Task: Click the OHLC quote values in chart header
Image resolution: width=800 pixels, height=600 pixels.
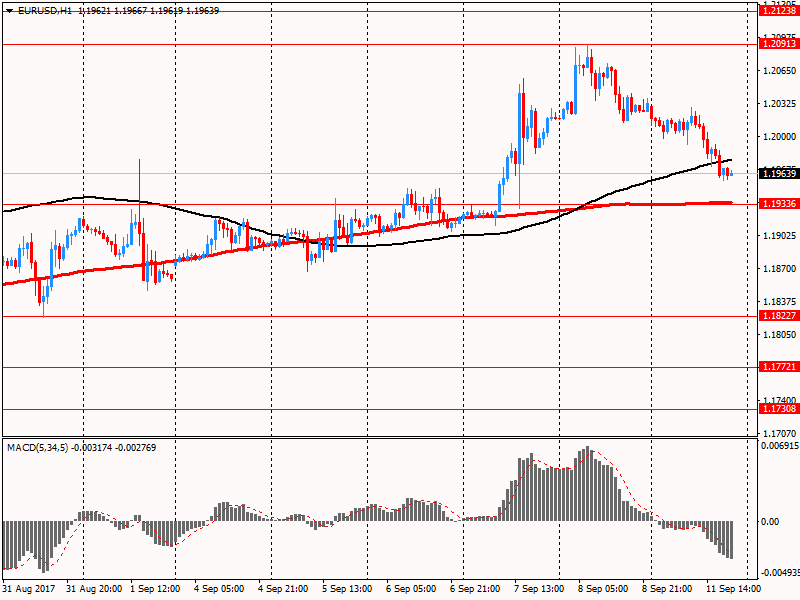Action: pos(148,11)
